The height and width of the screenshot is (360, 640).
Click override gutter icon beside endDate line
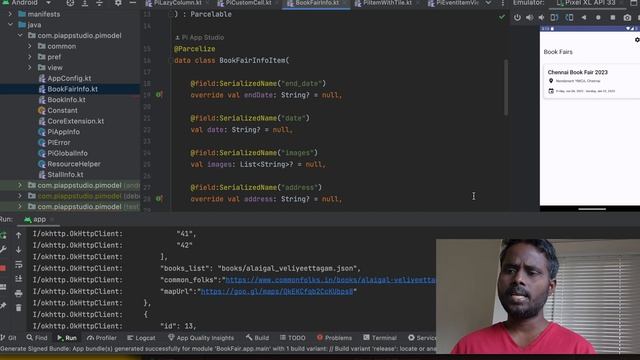pyautogui.click(x=159, y=95)
